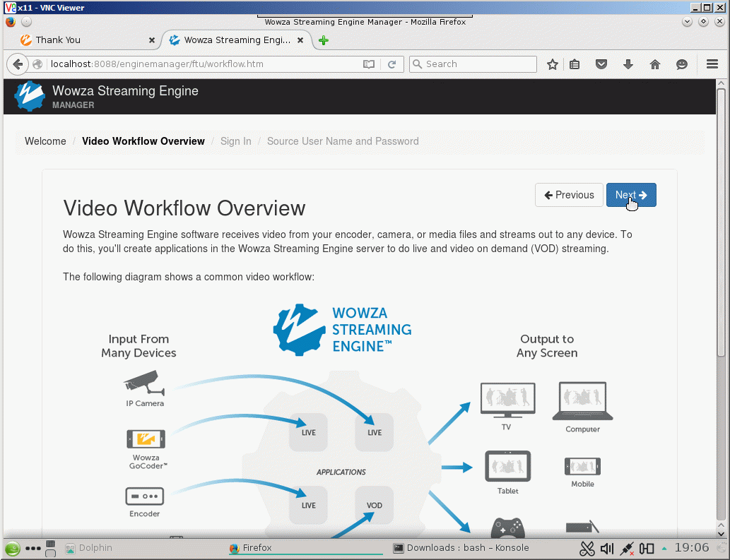Switch to Dolphin in the taskbar
Viewport: 730px width, 560px height.
(89, 548)
